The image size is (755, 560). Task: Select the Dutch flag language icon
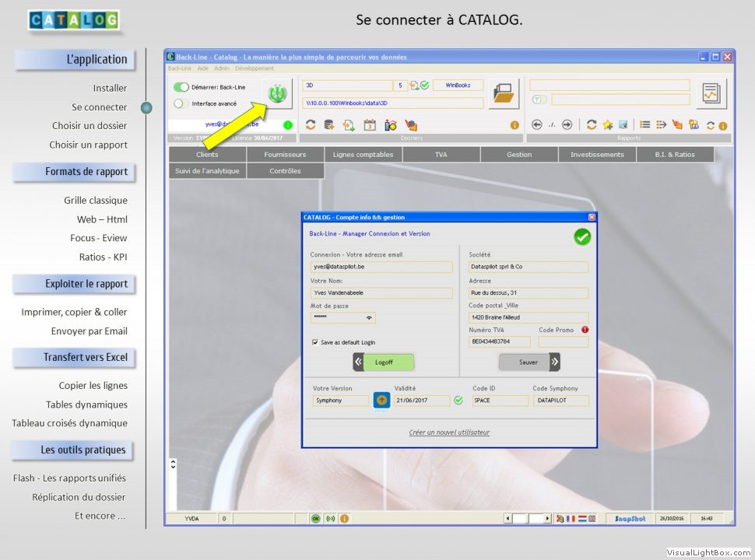[x=581, y=519]
